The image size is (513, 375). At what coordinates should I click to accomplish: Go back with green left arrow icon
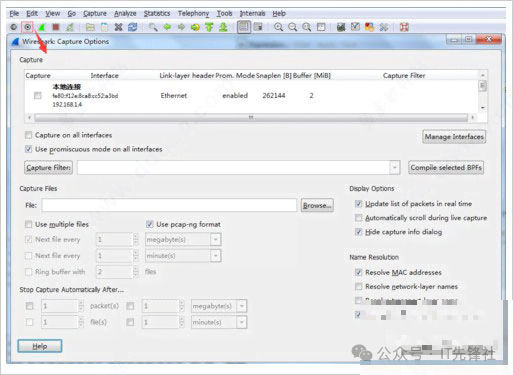tap(167, 27)
